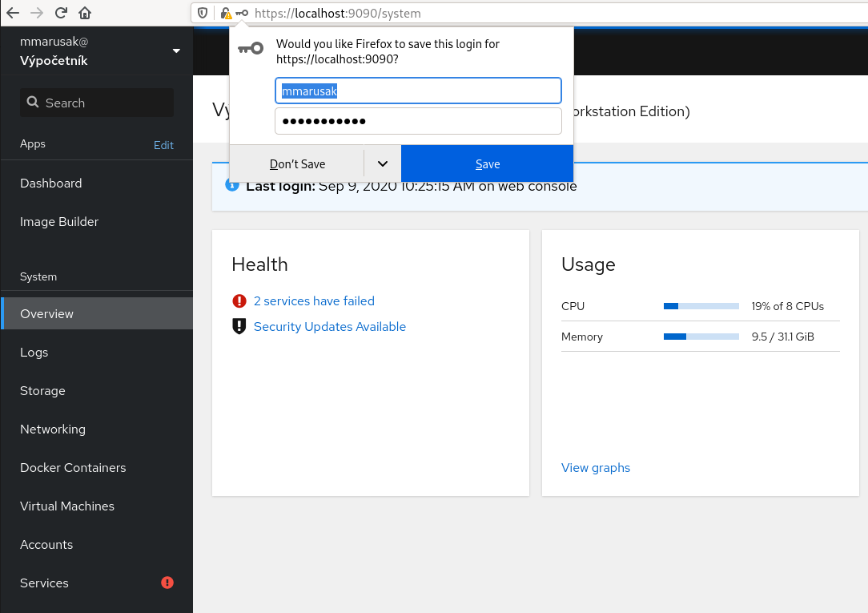Click View graphs link

pyautogui.click(x=596, y=468)
